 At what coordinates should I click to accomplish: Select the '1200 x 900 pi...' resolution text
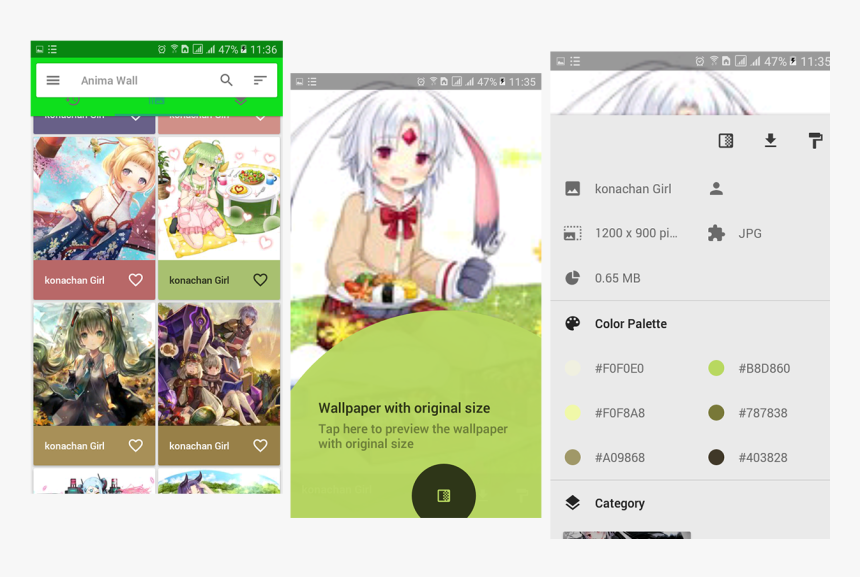636,233
